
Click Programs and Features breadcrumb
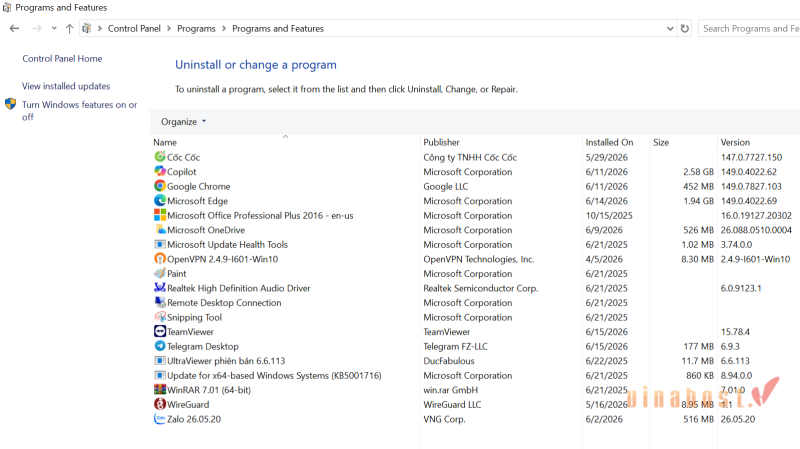click(278, 29)
